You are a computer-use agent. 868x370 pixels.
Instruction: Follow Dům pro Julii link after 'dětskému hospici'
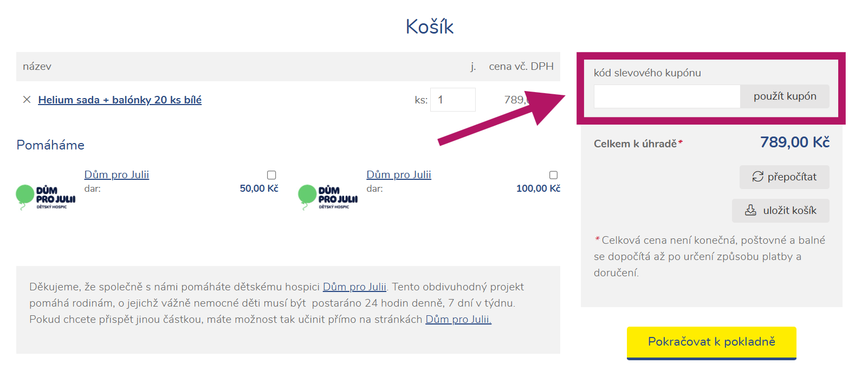354,287
